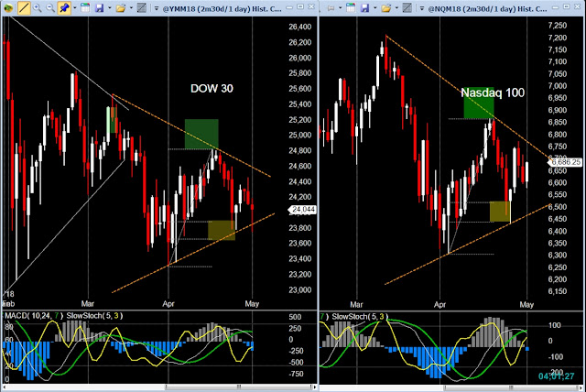Image resolution: width=586 pixels, height=392 pixels.
Task: Click the DOW chart horizontal scrollbar
Action: click(x=158, y=387)
